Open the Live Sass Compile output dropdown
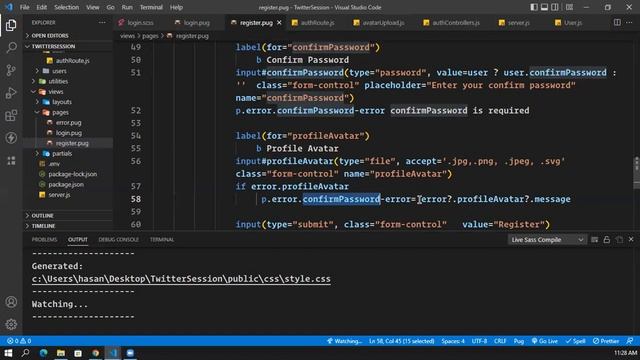 (x=547, y=240)
